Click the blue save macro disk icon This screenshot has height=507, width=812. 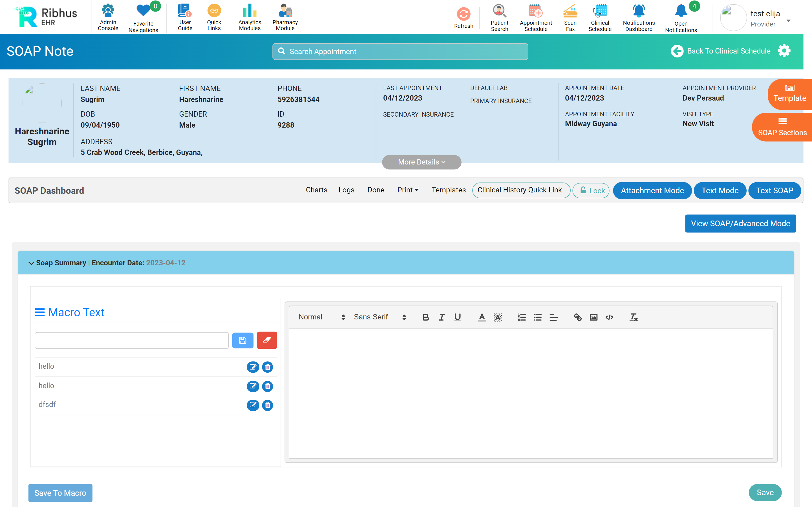[x=242, y=340]
